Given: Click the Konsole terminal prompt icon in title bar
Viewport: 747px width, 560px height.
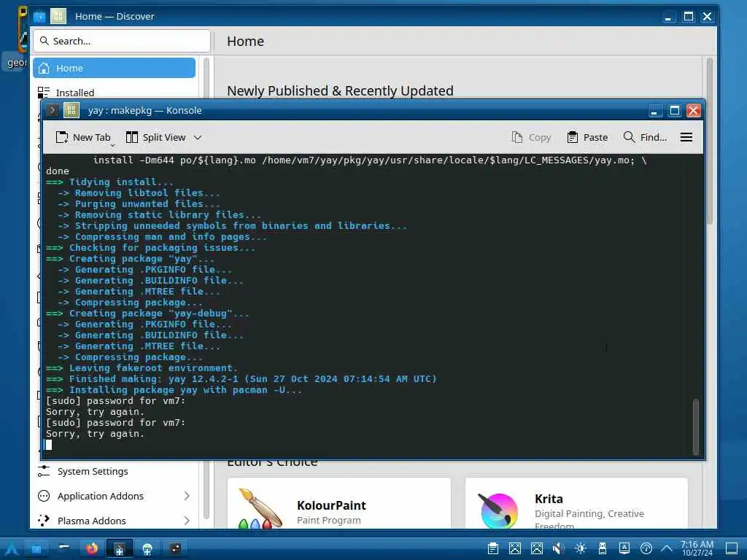Looking at the screenshot, I should tap(53, 111).
